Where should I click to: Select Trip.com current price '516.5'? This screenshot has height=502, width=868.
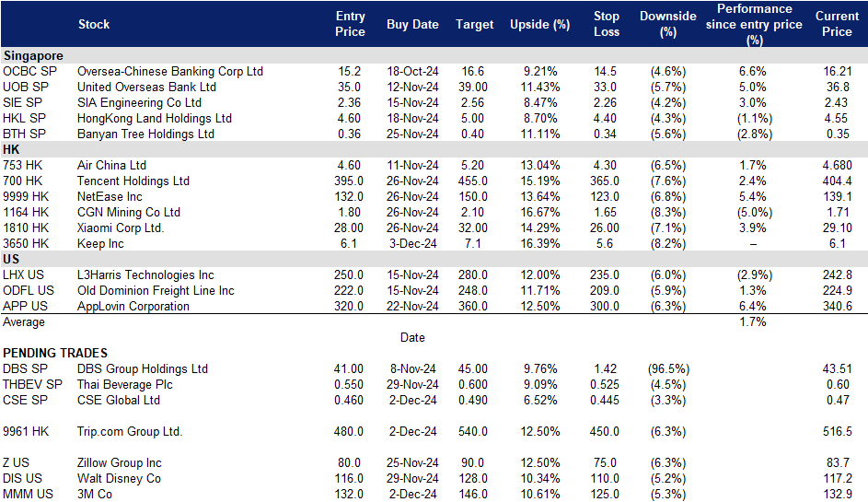pyautogui.click(x=837, y=432)
